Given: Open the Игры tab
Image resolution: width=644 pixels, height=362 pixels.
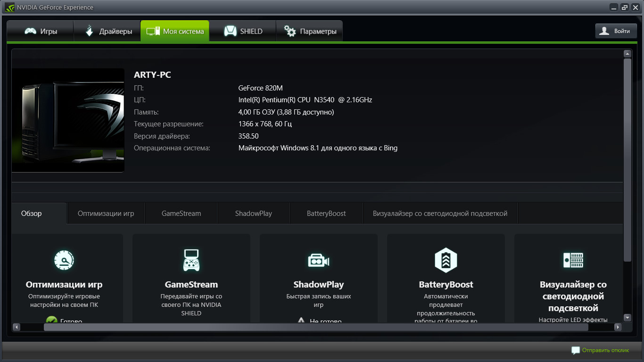Looking at the screenshot, I should [x=41, y=32].
